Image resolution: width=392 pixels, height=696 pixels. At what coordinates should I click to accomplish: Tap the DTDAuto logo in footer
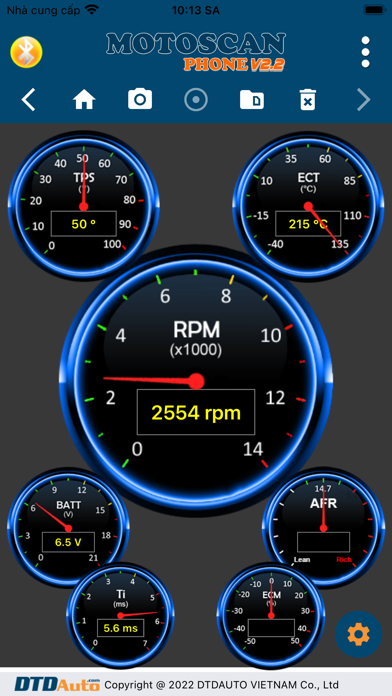coord(57,684)
